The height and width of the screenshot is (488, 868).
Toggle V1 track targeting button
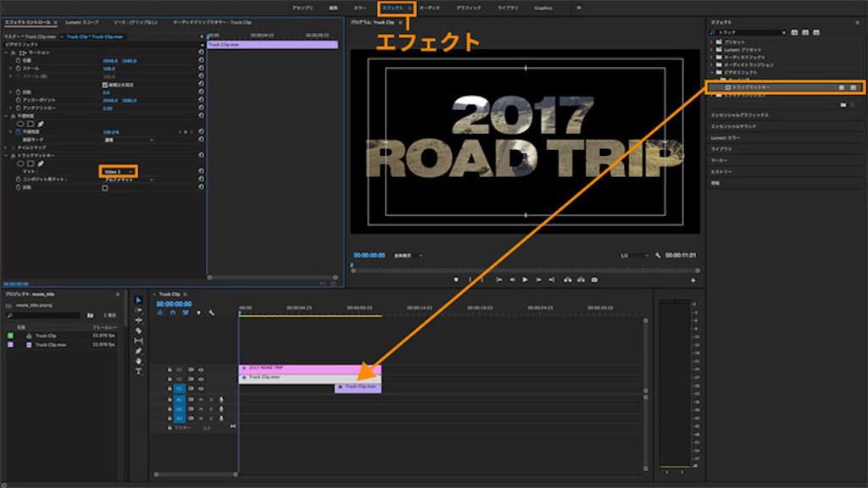point(180,388)
